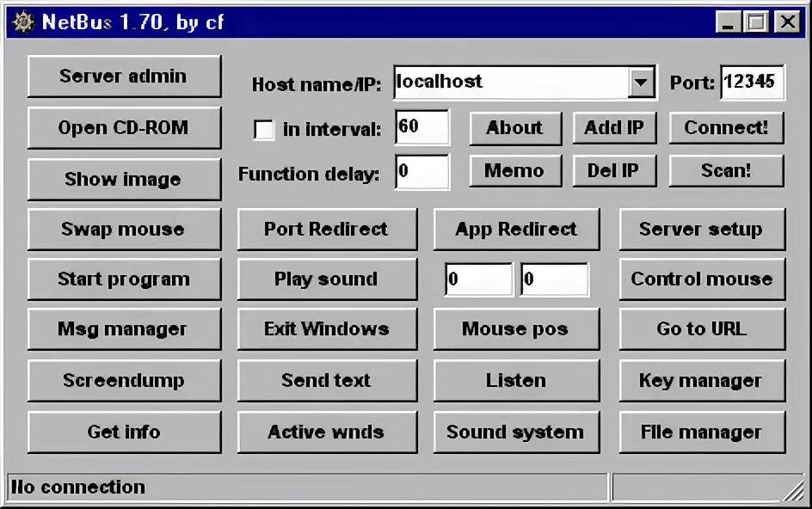Image resolution: width=812 pixels, height=509 pixels.
Task: Open the App Redirect dialog
Action: pos(516,229)
